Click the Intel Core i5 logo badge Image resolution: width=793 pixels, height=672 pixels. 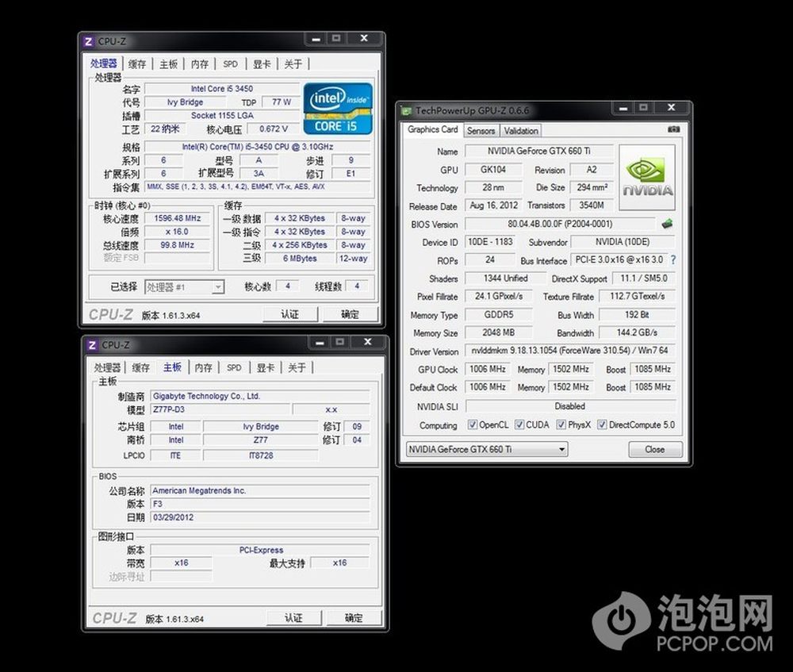pyautogui.click(x=338, y=108)
